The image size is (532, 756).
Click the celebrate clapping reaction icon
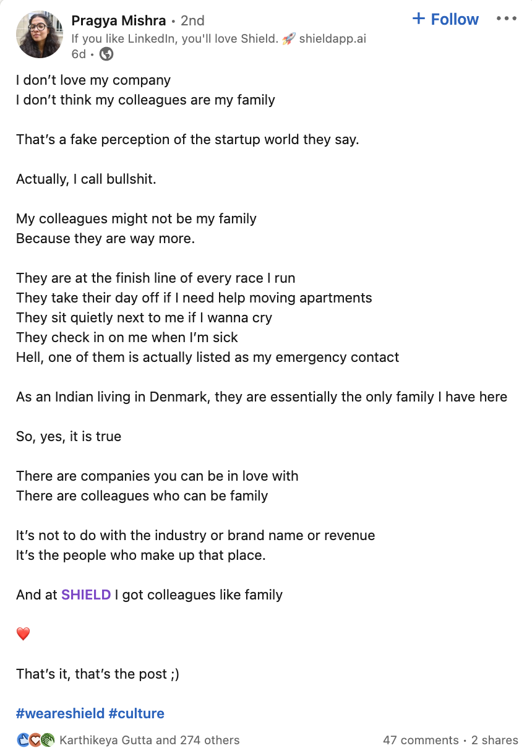pos(48,740)
